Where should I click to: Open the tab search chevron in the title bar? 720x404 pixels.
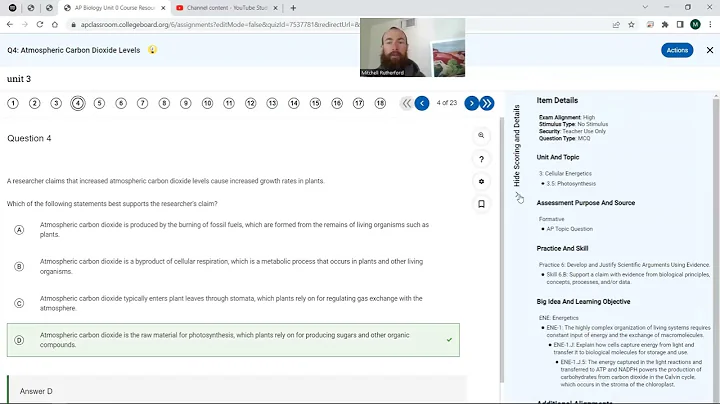pos(645,7)
